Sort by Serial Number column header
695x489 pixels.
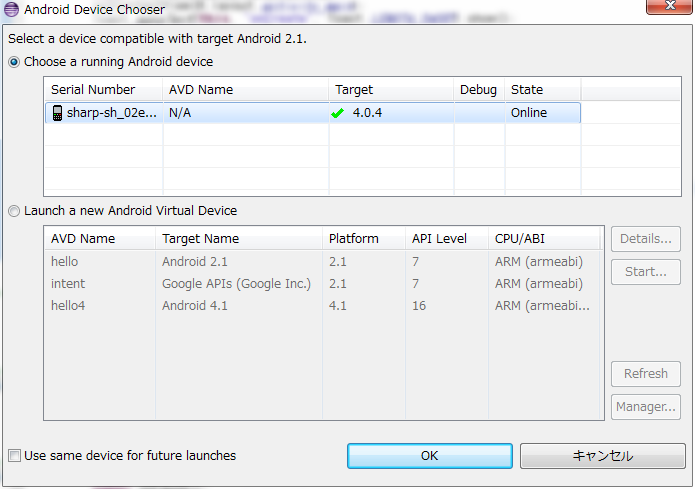click(104, 90)
